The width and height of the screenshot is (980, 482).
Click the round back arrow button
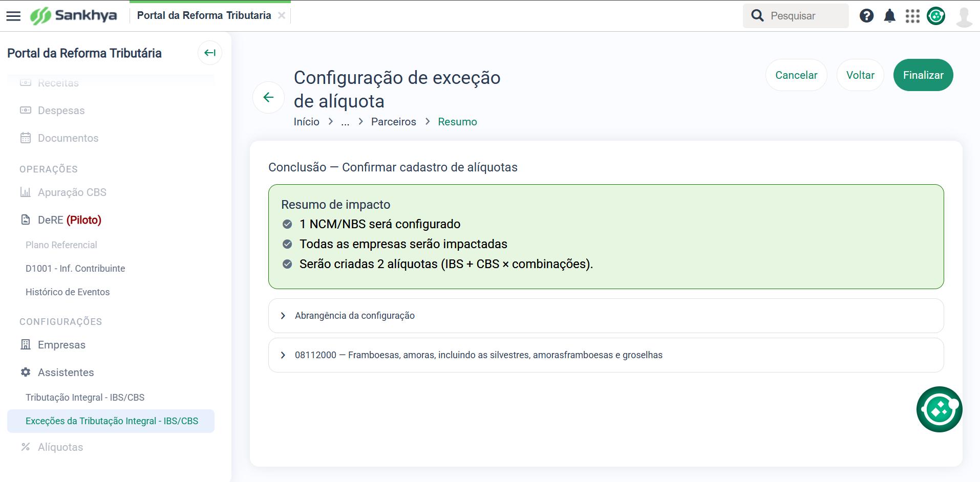point(268,97)
